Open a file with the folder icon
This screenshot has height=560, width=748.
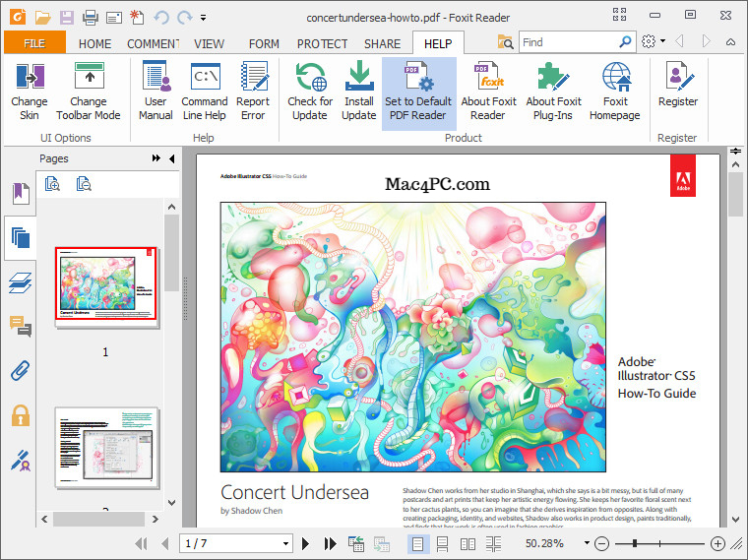click(x=43, y=18)
